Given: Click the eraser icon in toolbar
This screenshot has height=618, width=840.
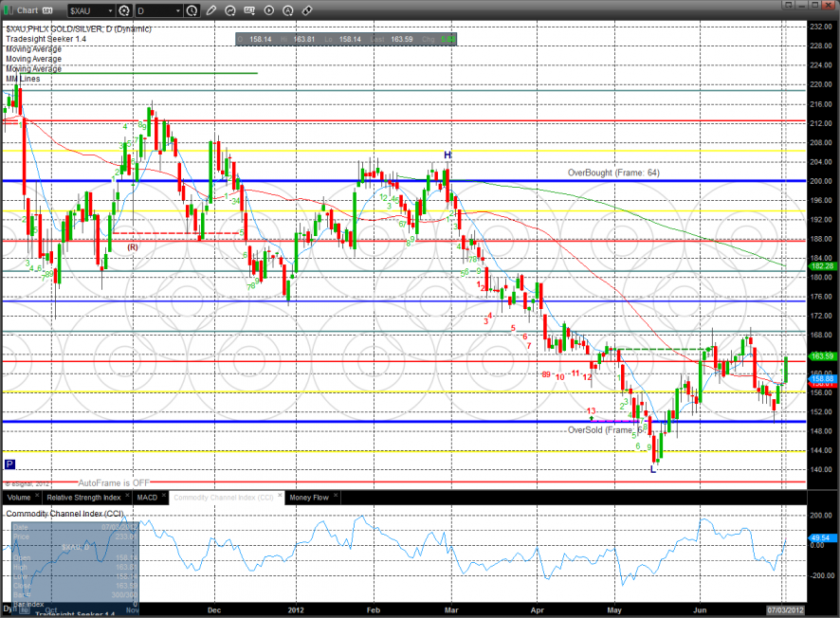Looking at the screenshot, I should coord(307,10).
